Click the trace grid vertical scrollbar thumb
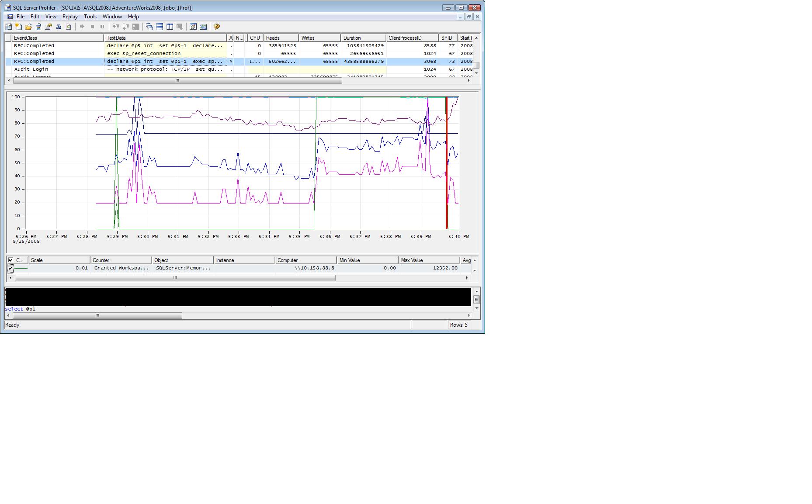The height and width of the screenshot is (504, 812). pos(477,65)
